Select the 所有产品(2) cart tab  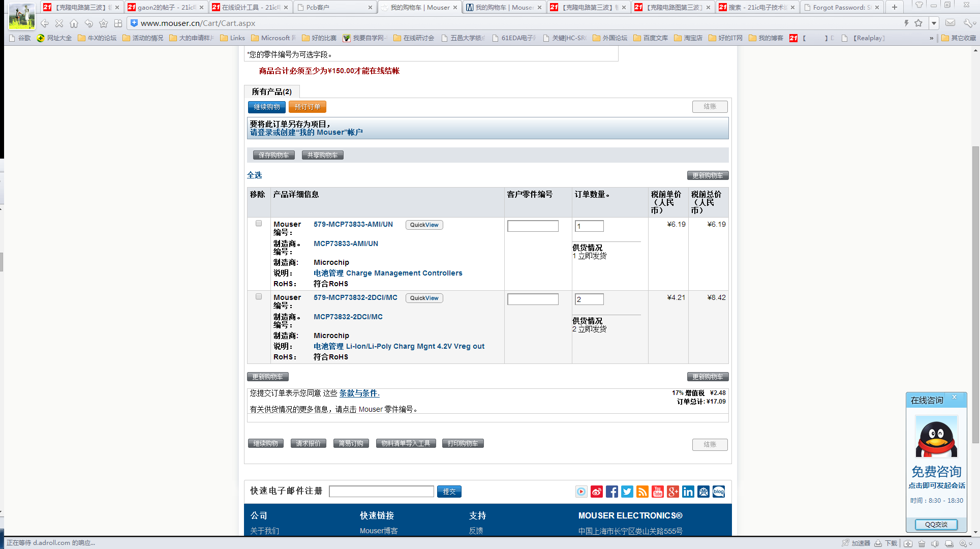pos(271,91)
